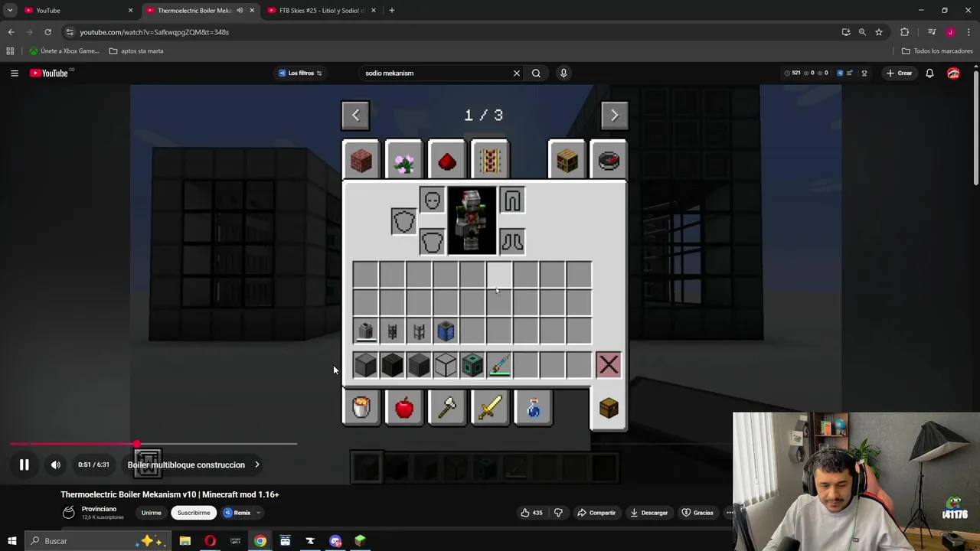Open the blue potion brewing tab

(x=533, y=407)
